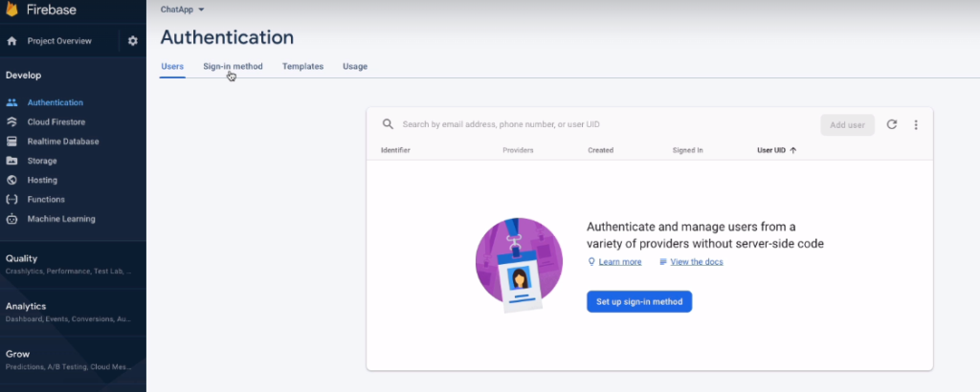Click the Storage folder icon
The image size is (980, 392).
coord(11,161)
